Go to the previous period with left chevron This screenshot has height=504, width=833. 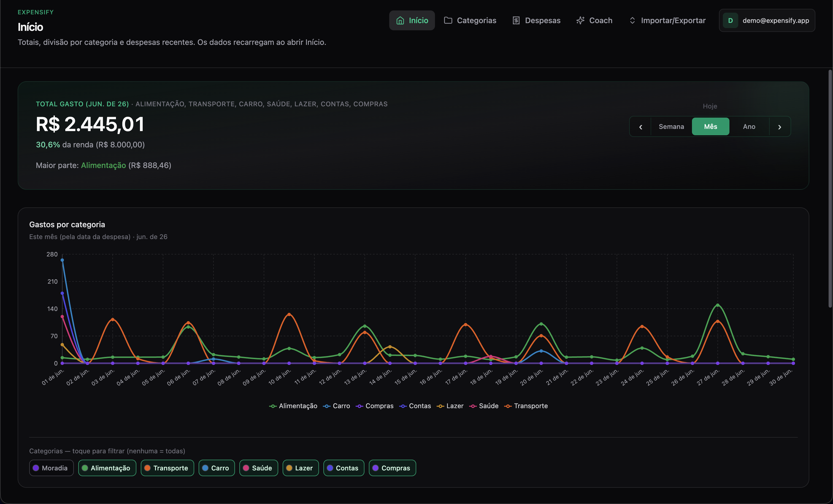pyautogui.click(x=641, y=127)
